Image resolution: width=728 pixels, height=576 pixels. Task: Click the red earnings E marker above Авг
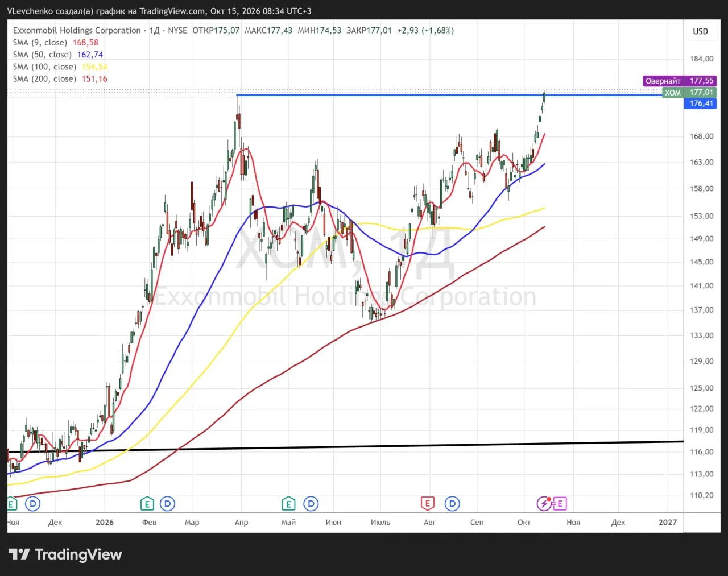click(x=427, y=504)
